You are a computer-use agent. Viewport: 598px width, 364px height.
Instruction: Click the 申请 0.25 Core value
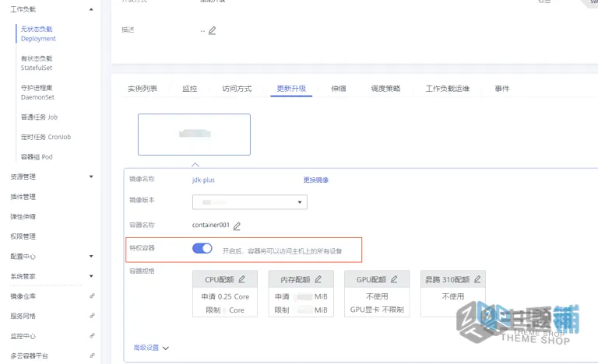[225, 296]
